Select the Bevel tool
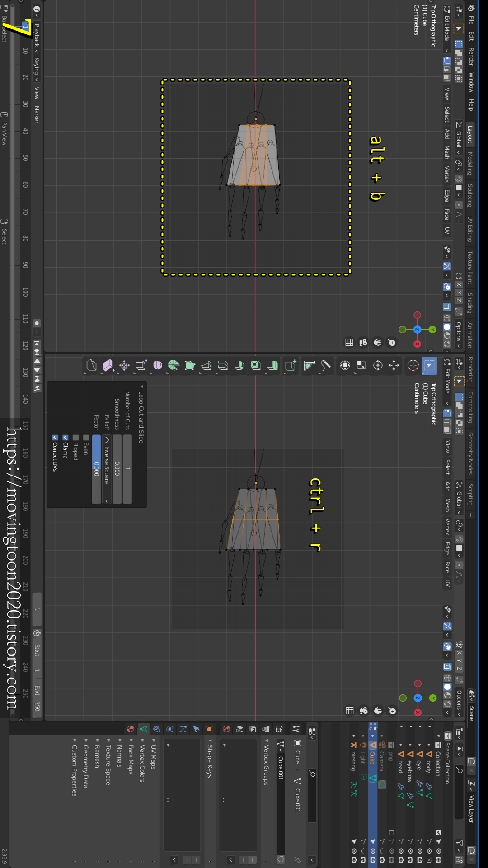The width and height of the screenshot is (488, 868). (x=239, y=366)
